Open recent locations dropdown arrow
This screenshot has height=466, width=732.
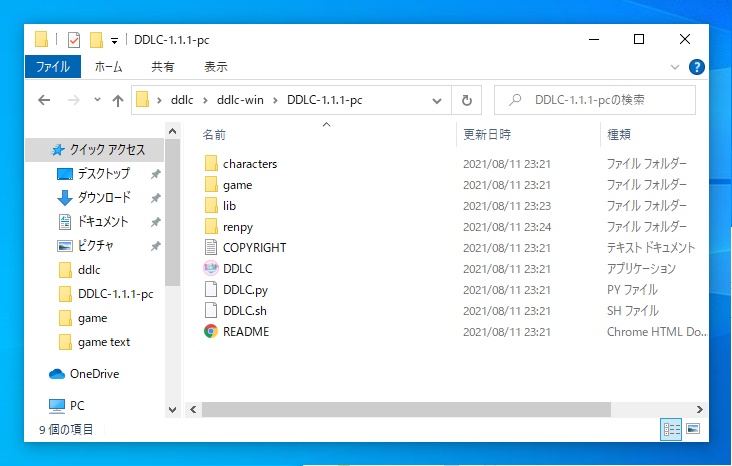[97, 99]
